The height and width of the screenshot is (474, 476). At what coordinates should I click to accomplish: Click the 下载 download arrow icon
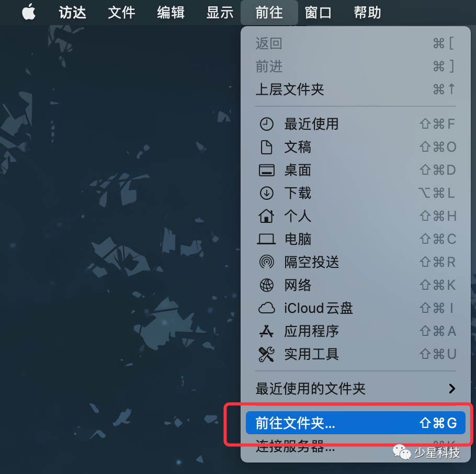[x=267, y=193]
